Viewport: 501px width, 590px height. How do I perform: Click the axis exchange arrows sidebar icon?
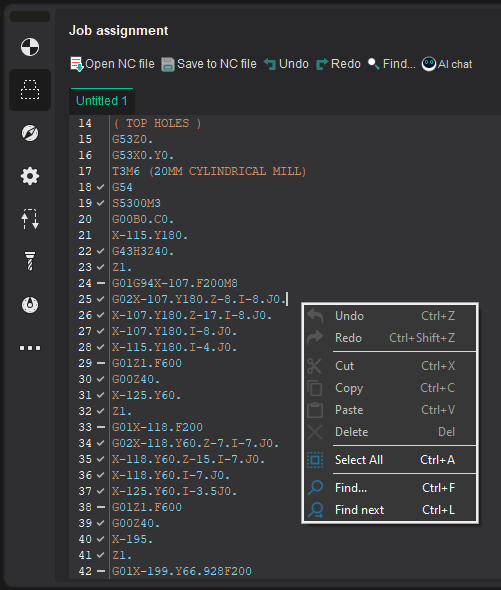click(x=30, y=219)
